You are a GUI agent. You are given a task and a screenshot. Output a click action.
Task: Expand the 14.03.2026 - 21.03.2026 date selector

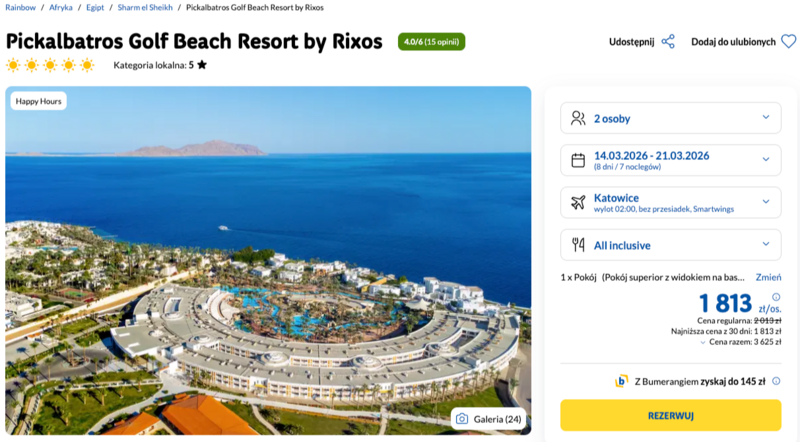pos(670,160)
